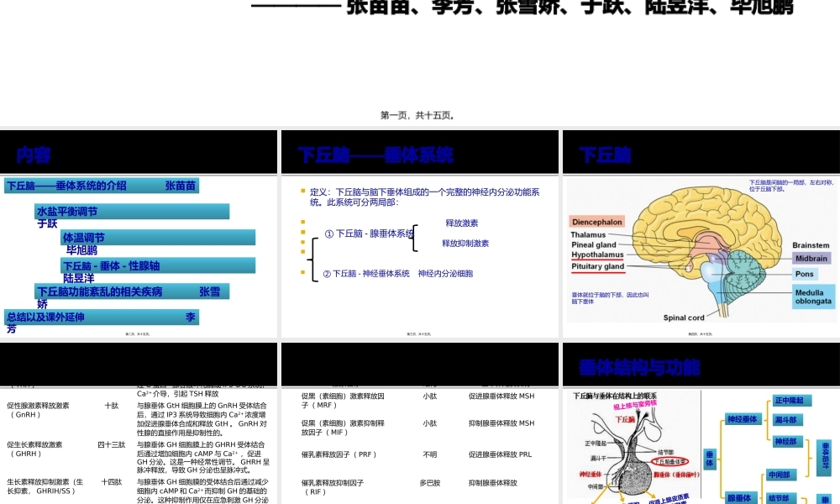Viewport: 840px width, 504px height.
Task: Click the 垂体 root node box
Action: (x=710, y=459)
